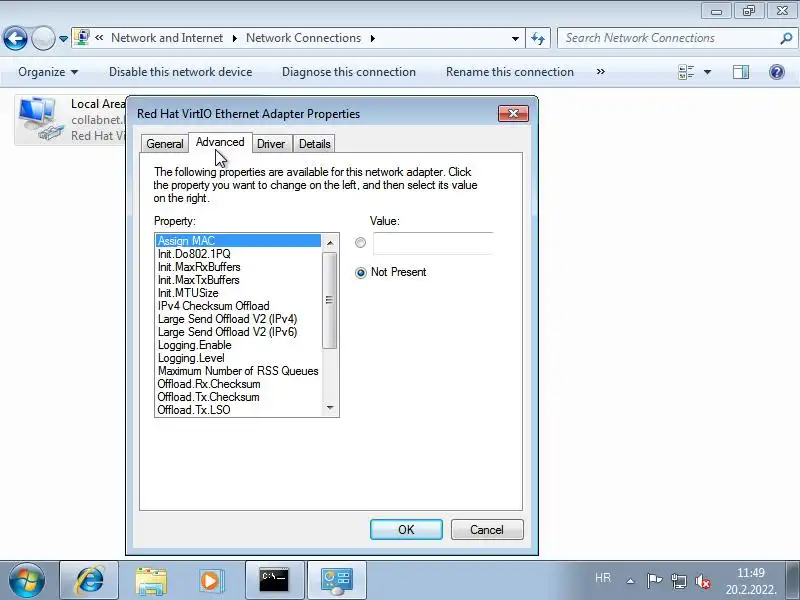
Task: Show more toolbar commands chevron
Action: point(601,72)
